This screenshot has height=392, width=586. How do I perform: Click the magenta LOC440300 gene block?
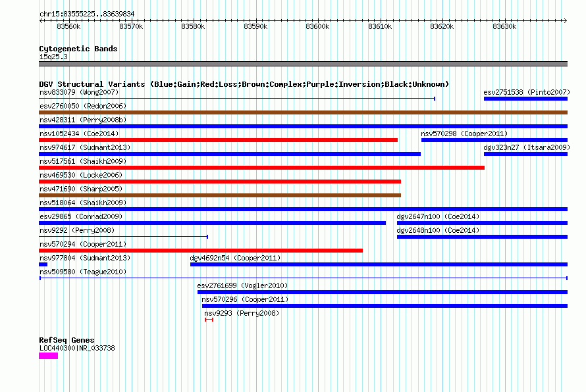[48, 356]
